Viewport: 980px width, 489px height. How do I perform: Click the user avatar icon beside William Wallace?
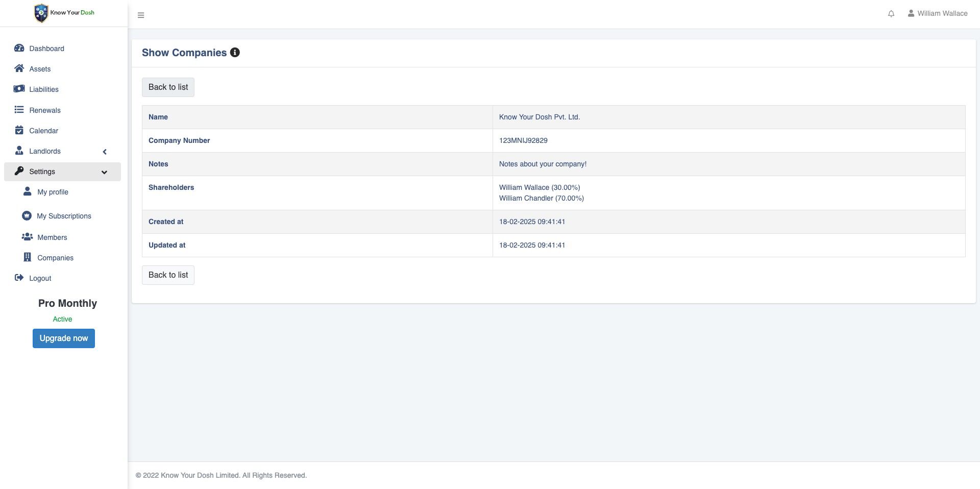pyautogui.click(x=911, y=13)
